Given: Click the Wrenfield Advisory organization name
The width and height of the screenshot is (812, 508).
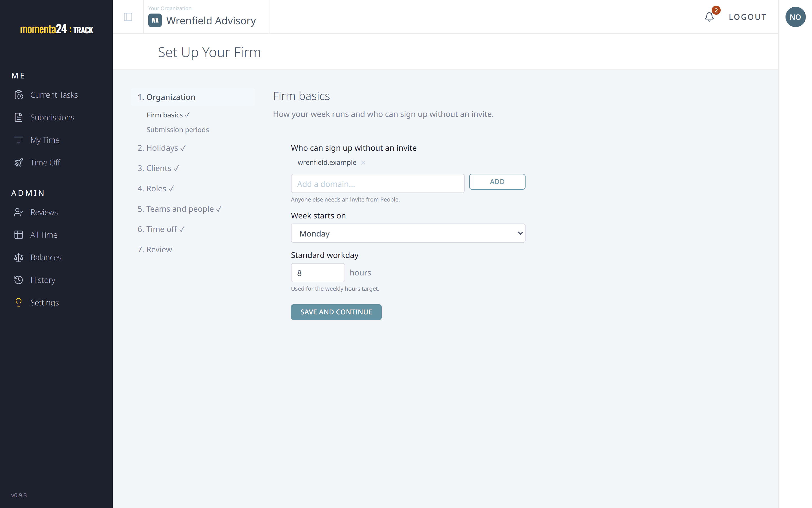Looking at the screenshot, I should (x=211, y=21).
